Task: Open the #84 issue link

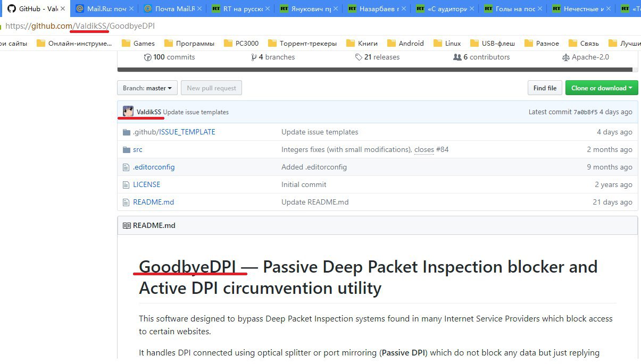Action: 442,149
